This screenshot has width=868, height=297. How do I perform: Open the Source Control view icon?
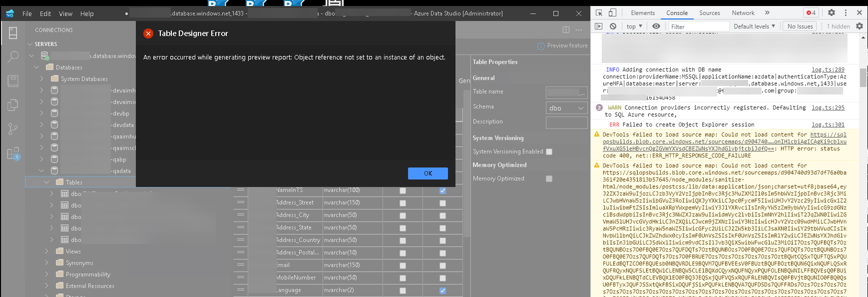coord(13,128)
